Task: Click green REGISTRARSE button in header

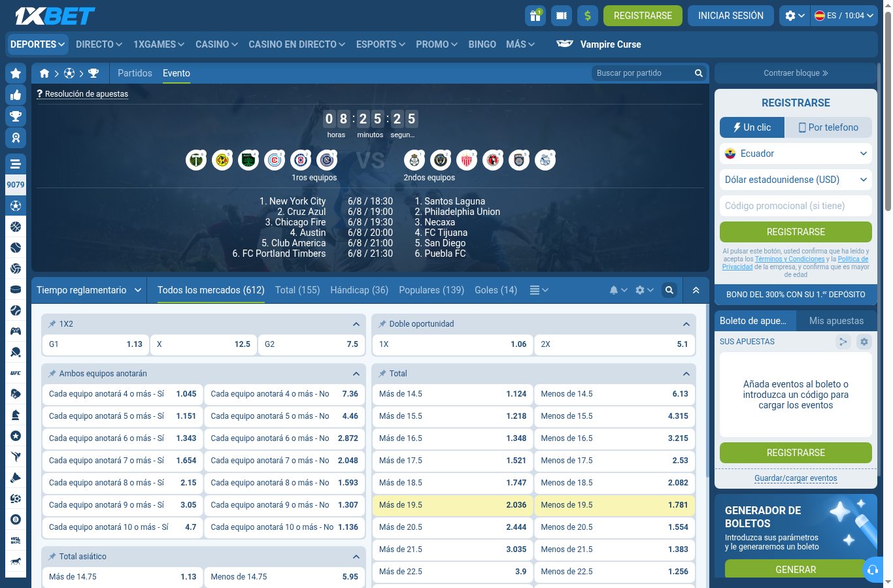Action: click(x=643, y=16)
